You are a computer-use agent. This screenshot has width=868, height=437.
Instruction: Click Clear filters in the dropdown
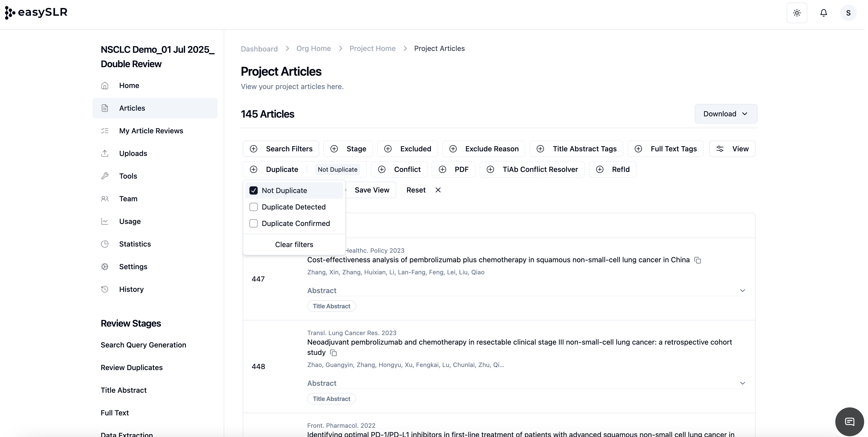294,244
